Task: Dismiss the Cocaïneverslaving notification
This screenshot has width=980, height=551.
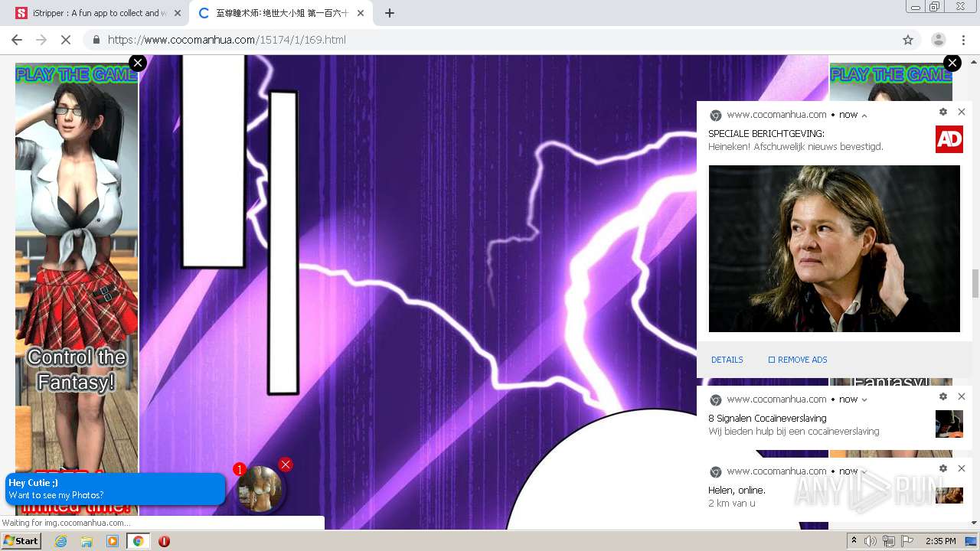Action: point(962,396)
